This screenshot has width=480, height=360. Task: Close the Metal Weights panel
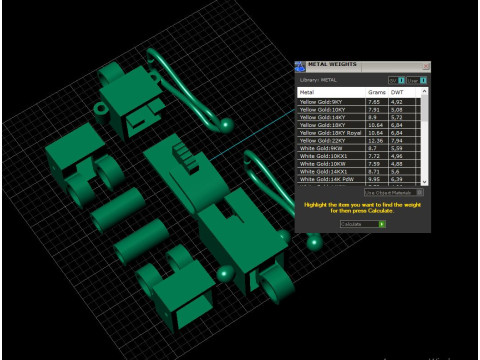(x=426, y=66)
